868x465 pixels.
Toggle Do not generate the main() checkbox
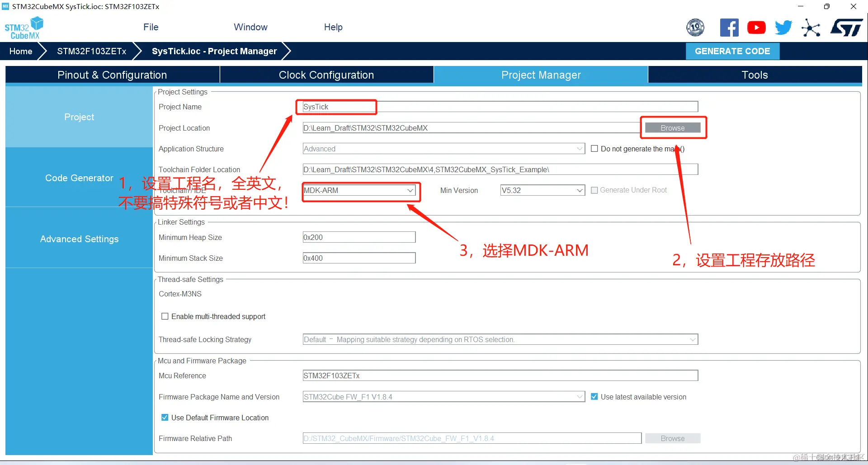pyautogui.click(x=594, y=149)
